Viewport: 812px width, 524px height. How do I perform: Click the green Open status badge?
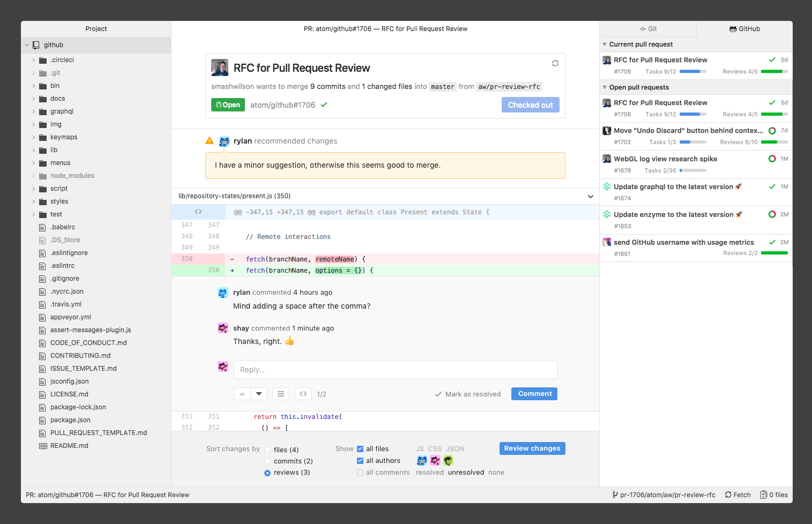click(228, 105)
